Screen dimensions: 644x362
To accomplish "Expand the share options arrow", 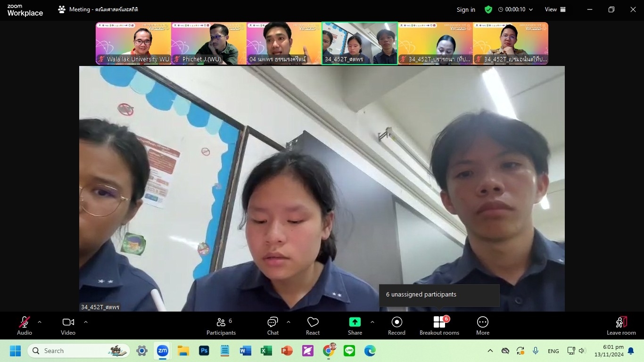I will coord(372,322).
